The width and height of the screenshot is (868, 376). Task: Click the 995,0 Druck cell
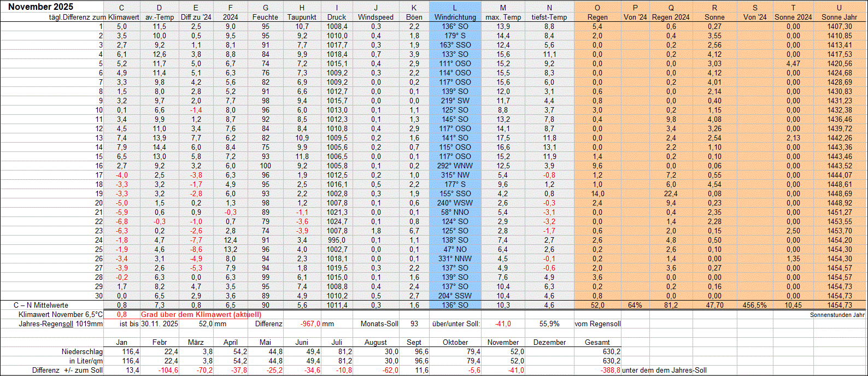(337, 240)
